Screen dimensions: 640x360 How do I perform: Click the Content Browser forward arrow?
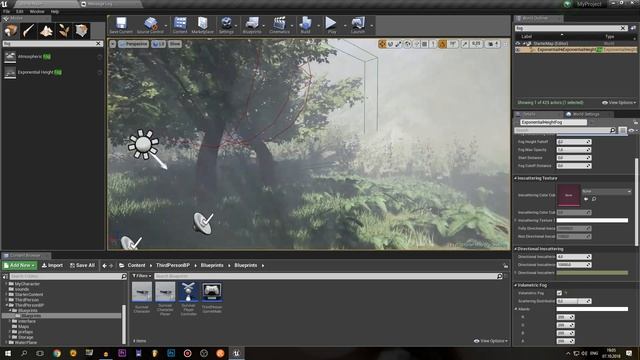pyautogui.click(x=111, y=266)
